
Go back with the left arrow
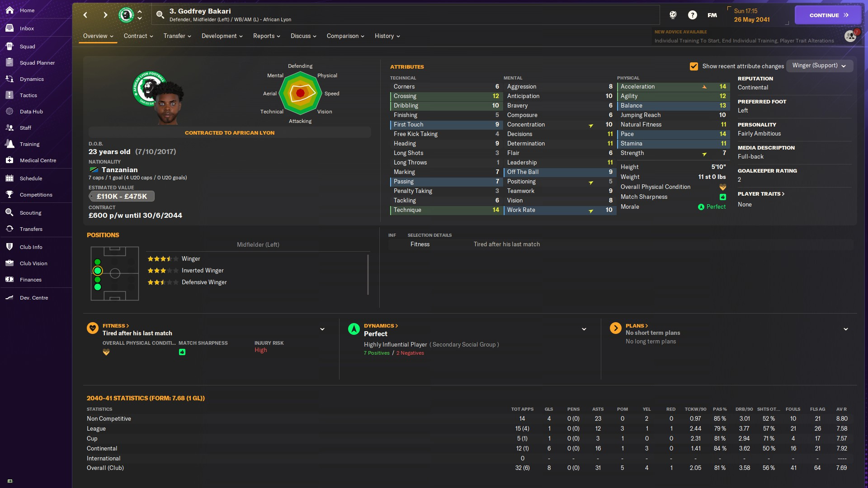[85, 15]
